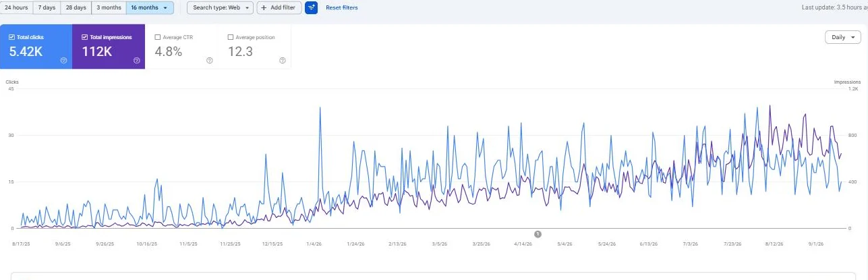868x280 pixels.
Task: Open help icon on Average position card
Action: (283, 60)
